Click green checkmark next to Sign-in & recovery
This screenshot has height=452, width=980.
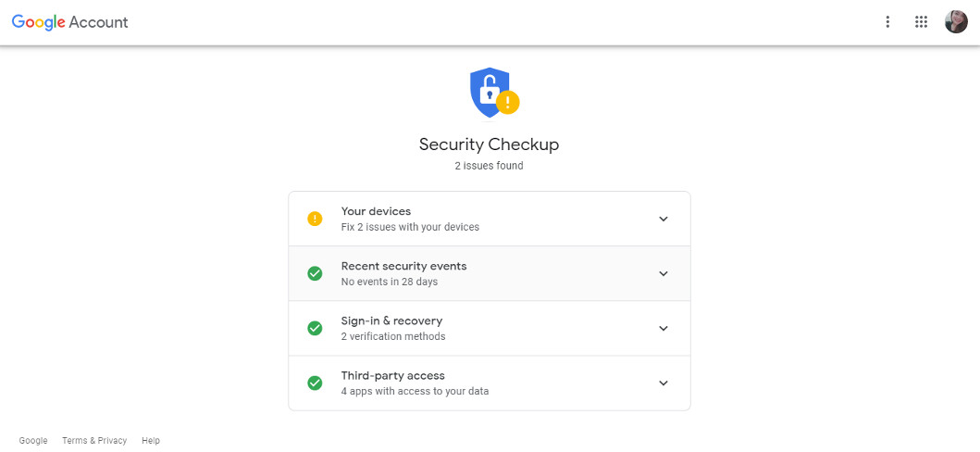[x=315, y=328]
